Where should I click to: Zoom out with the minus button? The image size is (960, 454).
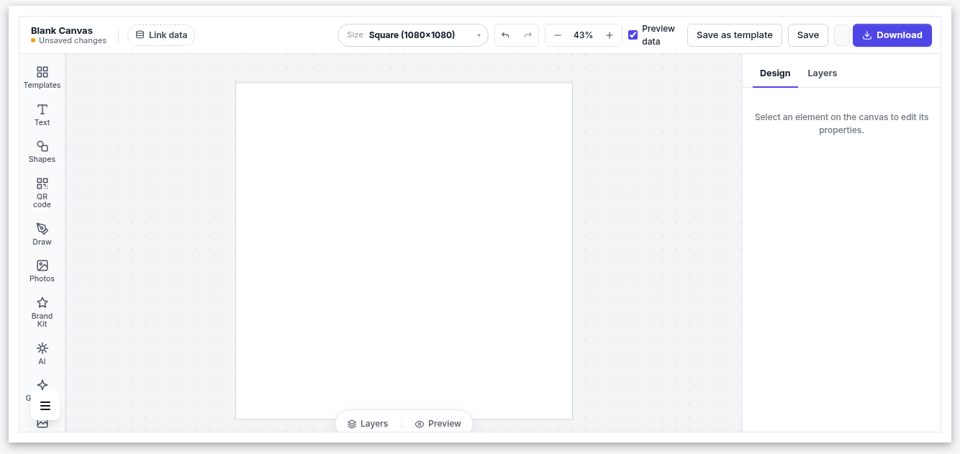click(x=557, y=35)
